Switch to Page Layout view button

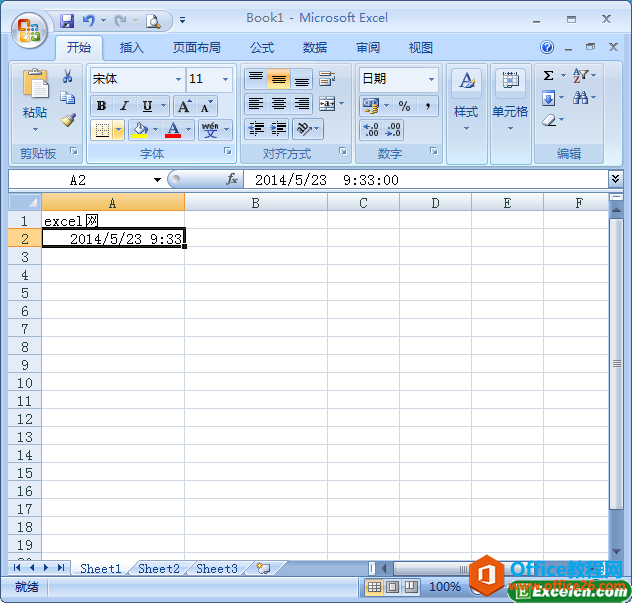[x=392, y=587]
